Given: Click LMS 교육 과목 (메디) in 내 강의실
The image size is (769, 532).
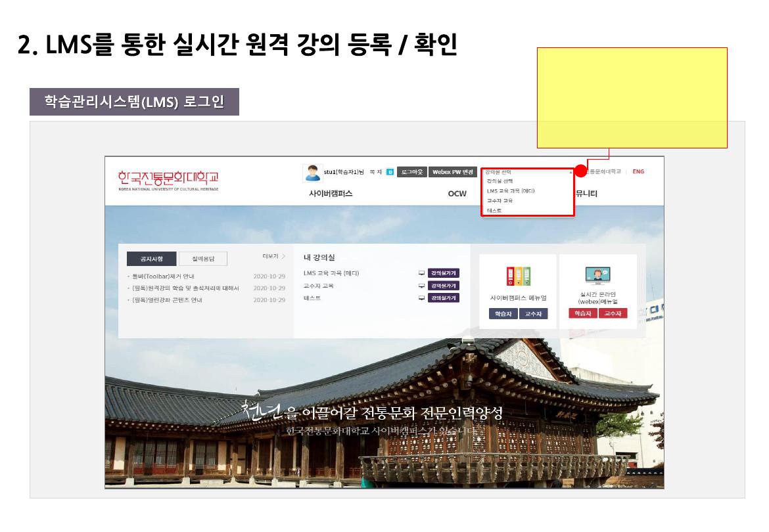Looking at the screenshot, I should pos(331,273).
